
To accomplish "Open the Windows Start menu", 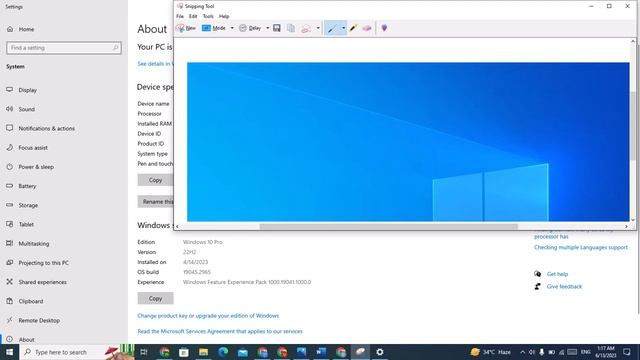I will pos(9,352).
